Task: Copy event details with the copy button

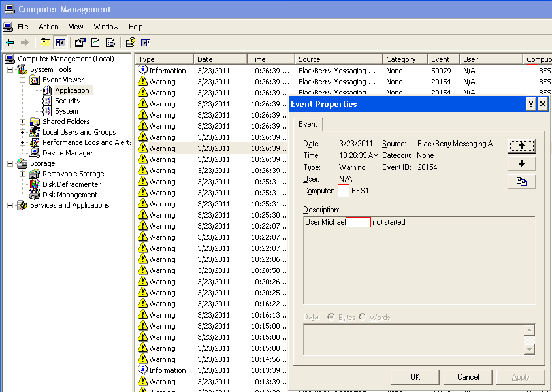Action: coord(521,182)
